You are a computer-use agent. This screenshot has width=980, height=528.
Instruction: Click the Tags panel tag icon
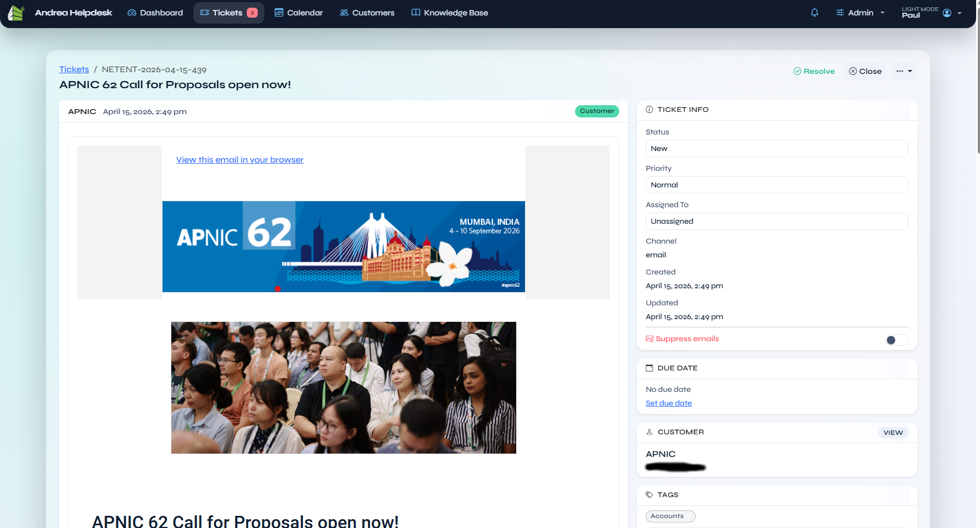[649, 495]
